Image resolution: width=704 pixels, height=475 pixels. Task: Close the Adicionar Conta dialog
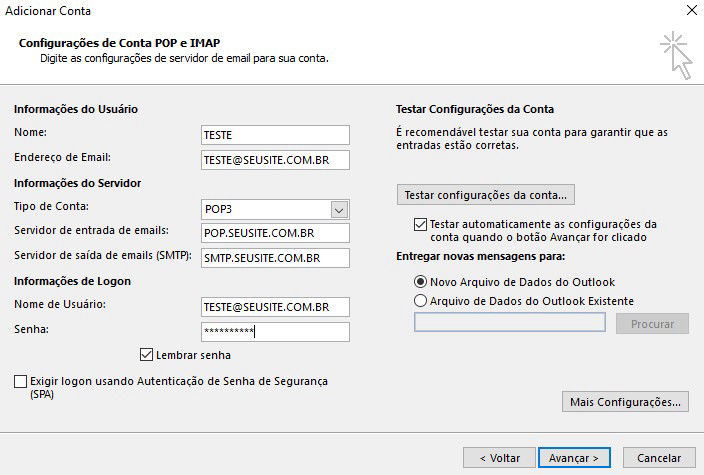[x=689, y=10]
